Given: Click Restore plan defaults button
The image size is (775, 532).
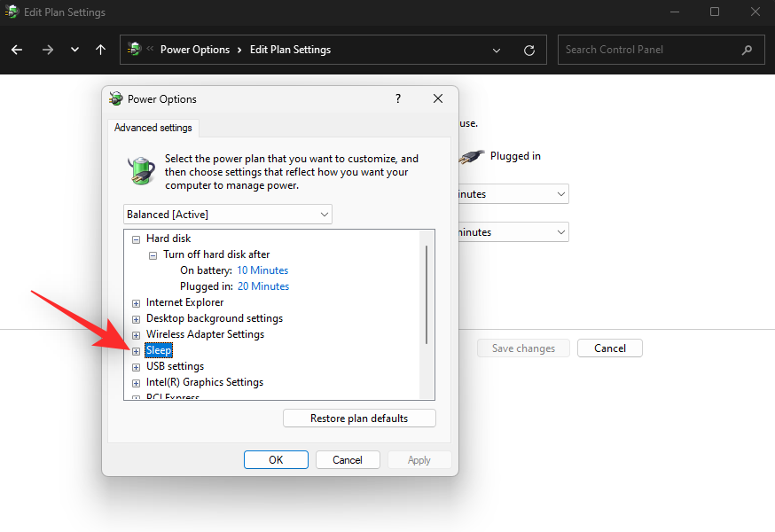Looking at the screenshot, I should [x=359, y=419].
